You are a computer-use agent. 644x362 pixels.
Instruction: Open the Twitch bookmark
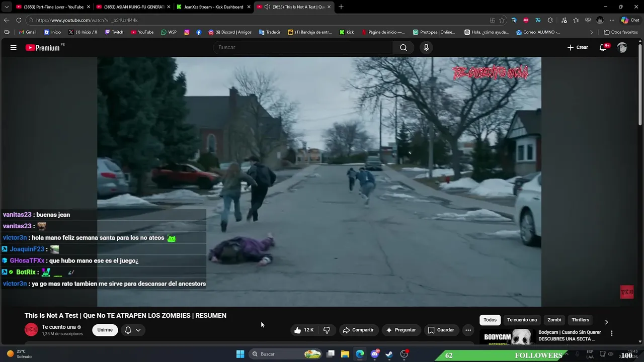pyautogui.click(x=114, y=32)
